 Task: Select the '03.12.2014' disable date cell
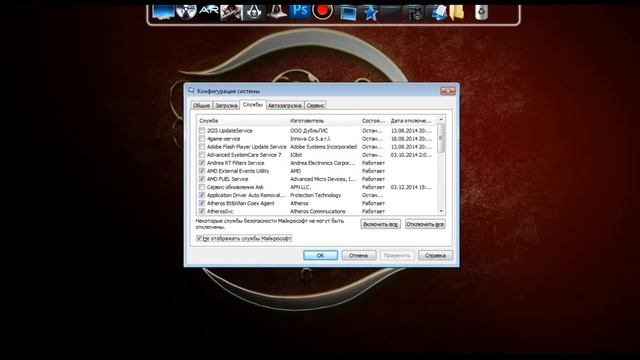pyautogui.click(x=411, y=187)
